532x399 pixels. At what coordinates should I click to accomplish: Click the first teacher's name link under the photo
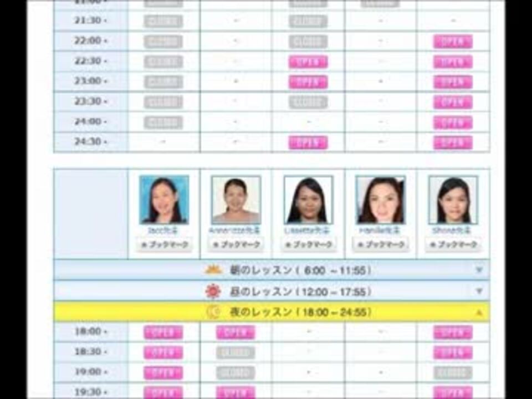pos(163,231)
